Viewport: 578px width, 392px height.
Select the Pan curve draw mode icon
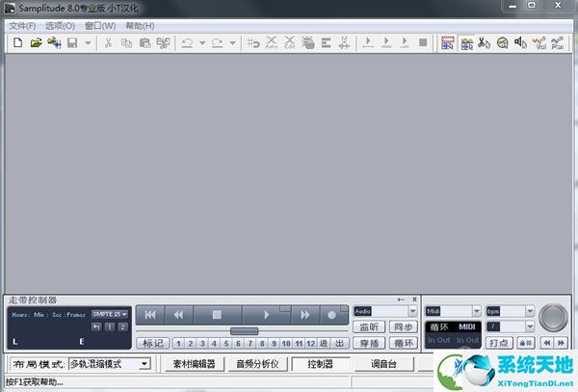(x=558, y=43)
